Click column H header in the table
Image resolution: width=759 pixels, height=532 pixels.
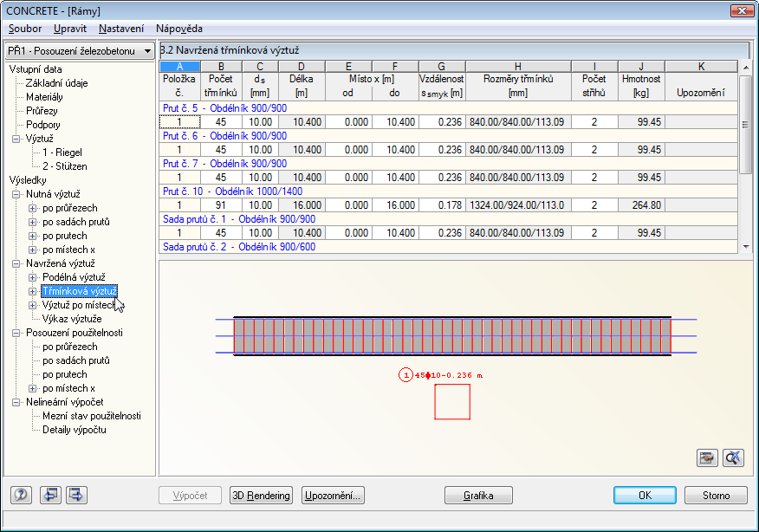(x=518, y=67)
